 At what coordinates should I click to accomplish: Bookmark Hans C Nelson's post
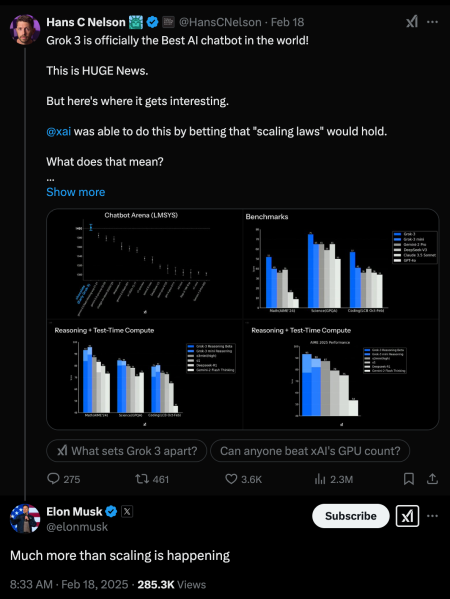click(x=409, y=479)
